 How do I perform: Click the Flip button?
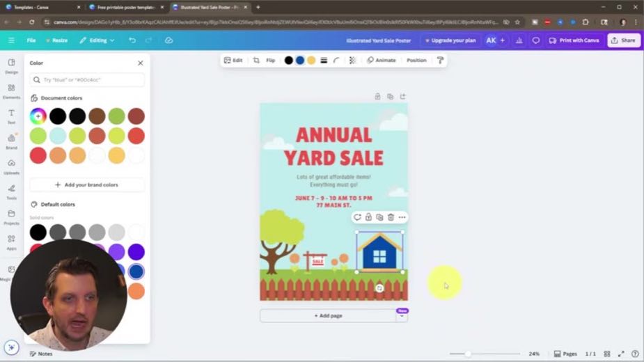(x=270, y=61)
